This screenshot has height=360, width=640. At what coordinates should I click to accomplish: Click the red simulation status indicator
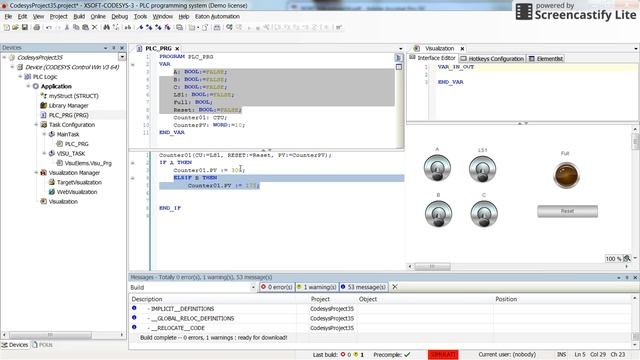point(443,355)
